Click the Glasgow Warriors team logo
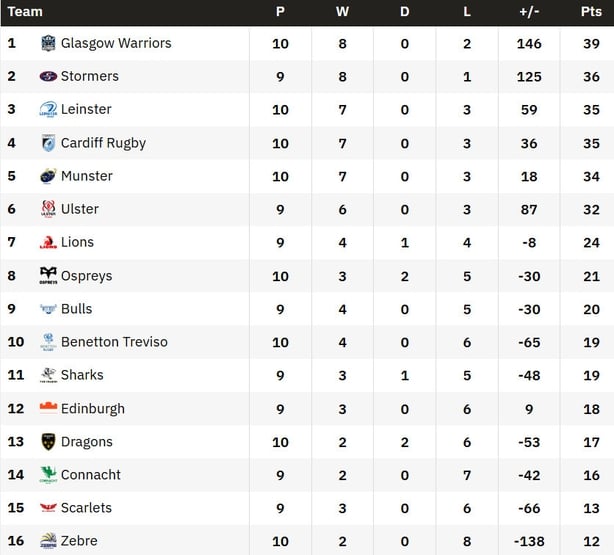This screenshot has height=555, width=614. point(48,43)
